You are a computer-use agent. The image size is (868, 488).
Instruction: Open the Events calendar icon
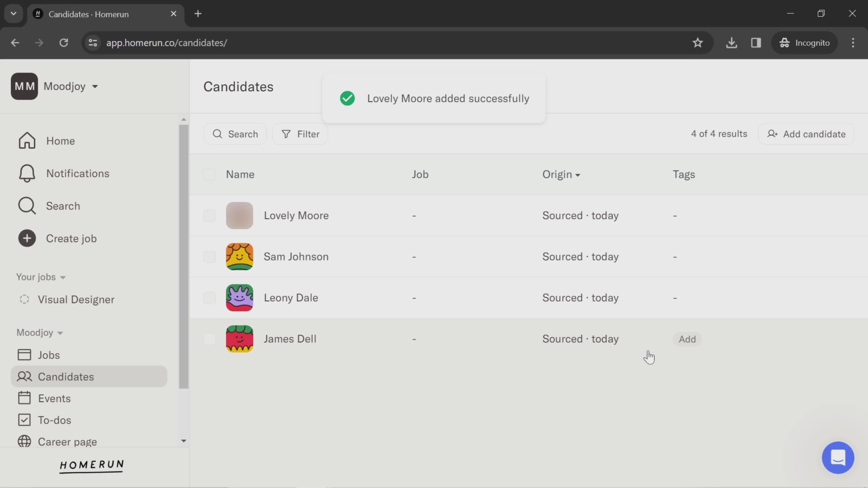[24, 398]
